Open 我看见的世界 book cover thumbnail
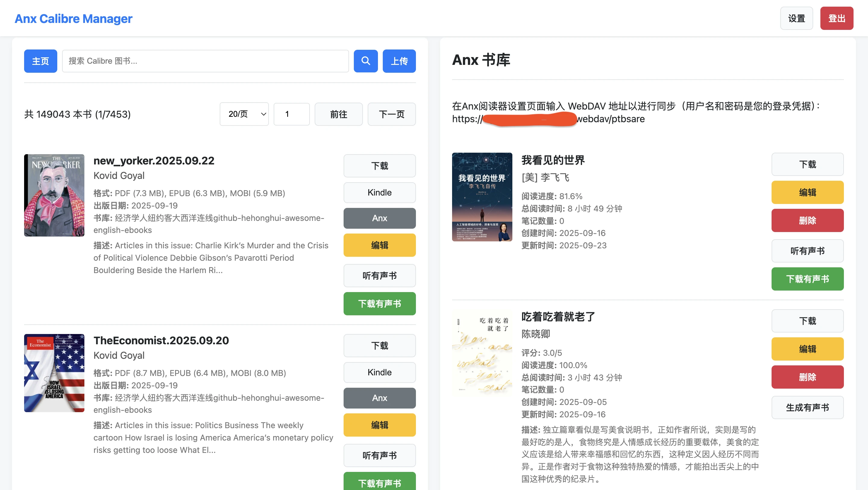 coord(482,197)
